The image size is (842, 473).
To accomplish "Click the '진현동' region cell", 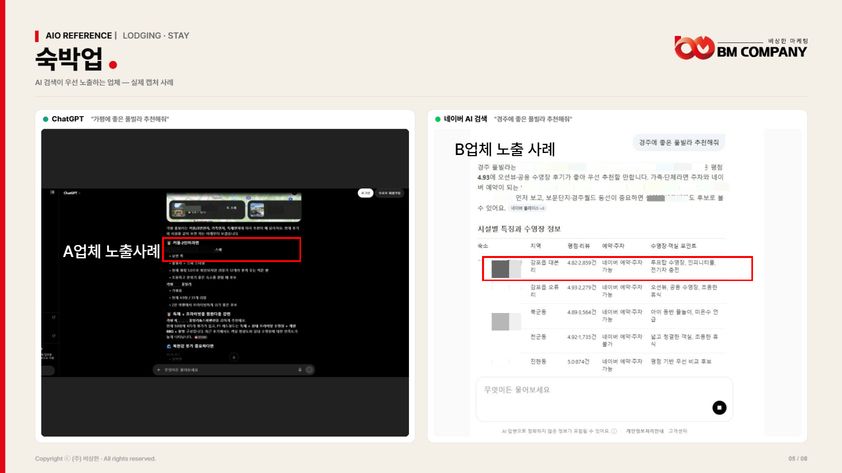I will 538,362.
